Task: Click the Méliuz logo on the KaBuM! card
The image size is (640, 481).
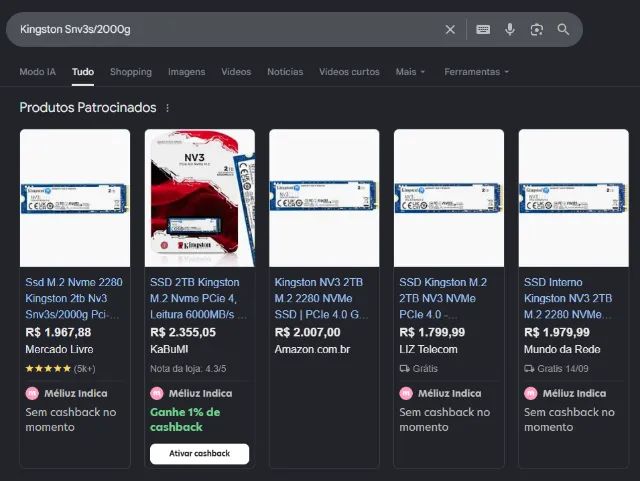Action: pos(157,393)
